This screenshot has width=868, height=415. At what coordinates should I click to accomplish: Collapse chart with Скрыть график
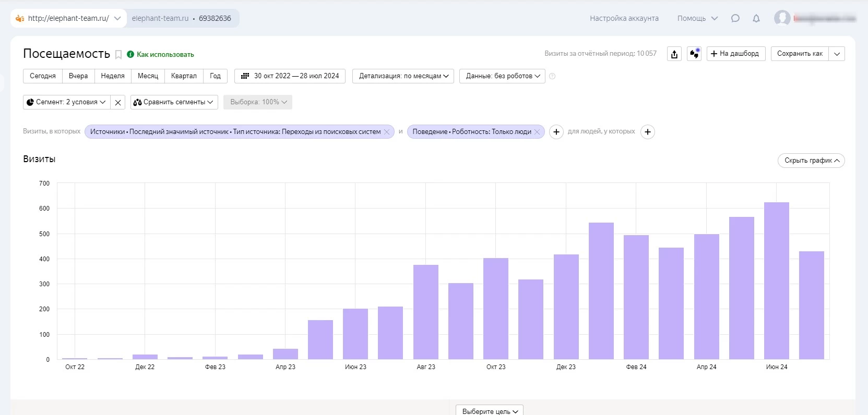pyautogui.click(x=811, y=161)
